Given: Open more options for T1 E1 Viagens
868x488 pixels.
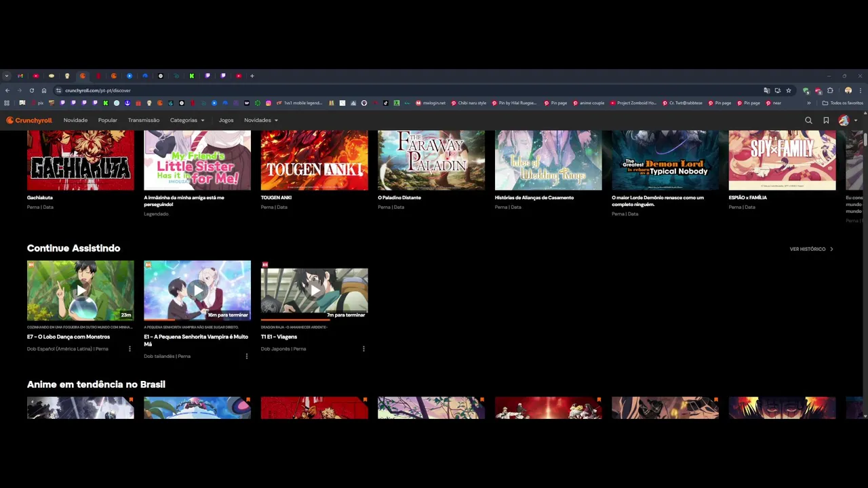Looking at the screenshot, I should click(363, 348).
